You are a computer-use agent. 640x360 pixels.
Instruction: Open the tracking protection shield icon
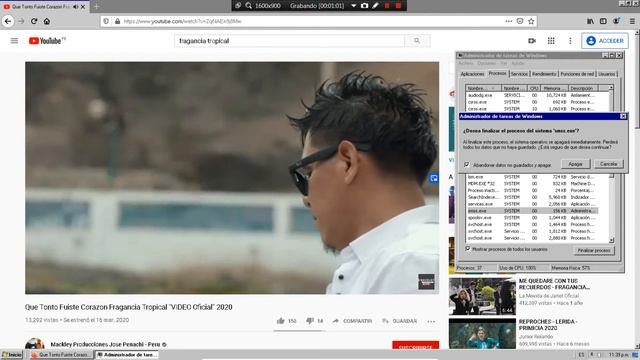coord(106,21)
